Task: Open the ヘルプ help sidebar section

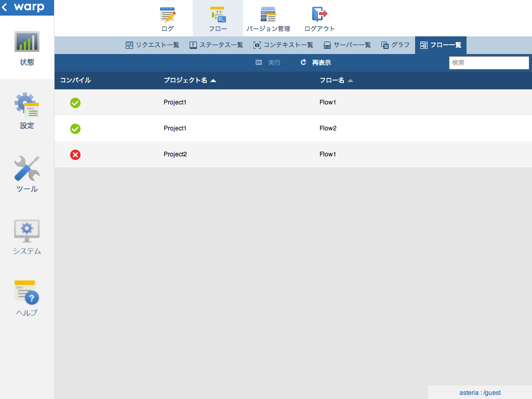Action: point(27,299)
